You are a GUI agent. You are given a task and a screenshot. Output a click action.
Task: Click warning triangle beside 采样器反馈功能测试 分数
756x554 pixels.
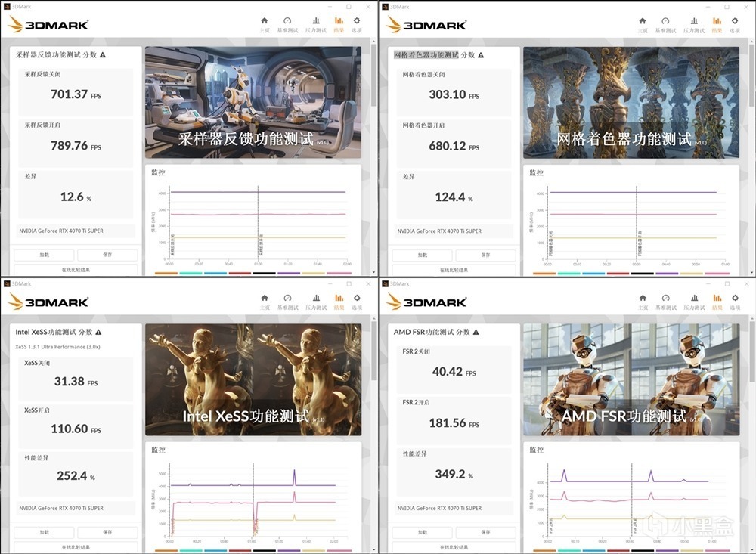(103, 55)
